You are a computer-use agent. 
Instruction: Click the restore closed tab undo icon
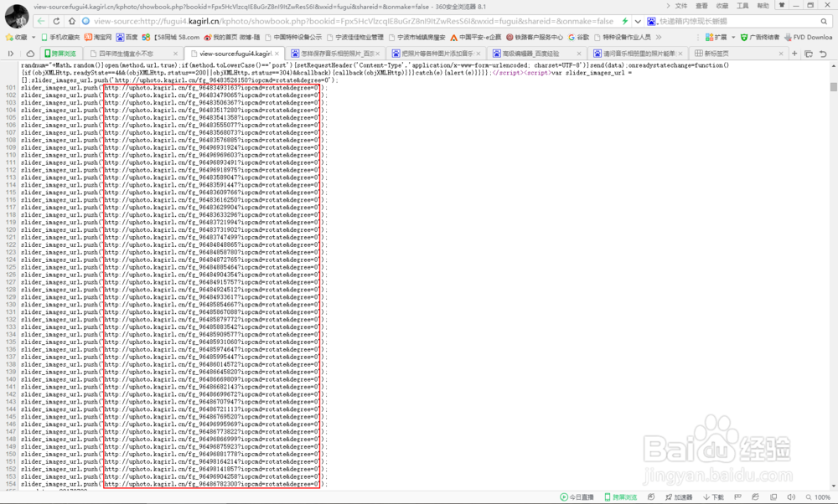click(823, 54)
